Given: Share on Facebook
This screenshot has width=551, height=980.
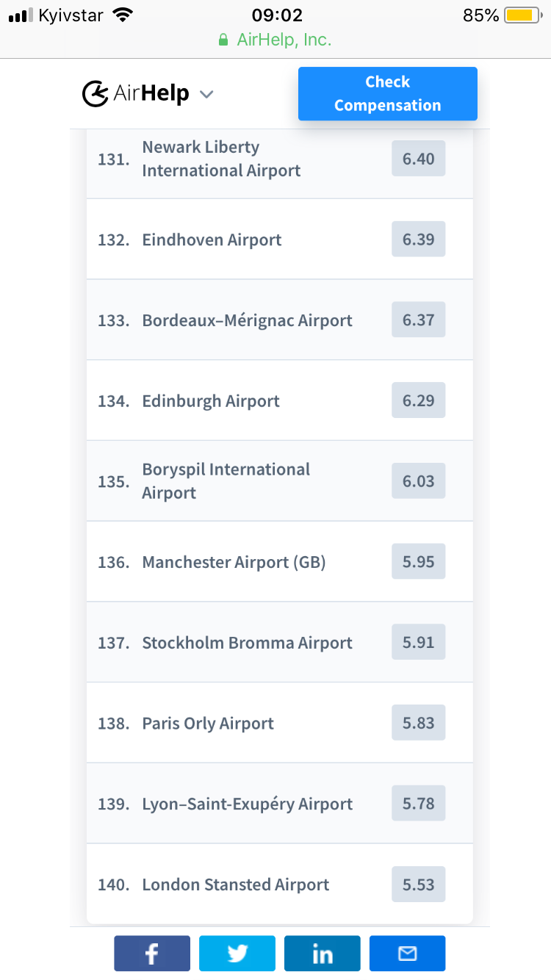Looking at the screenshot, I should point(152,954).
